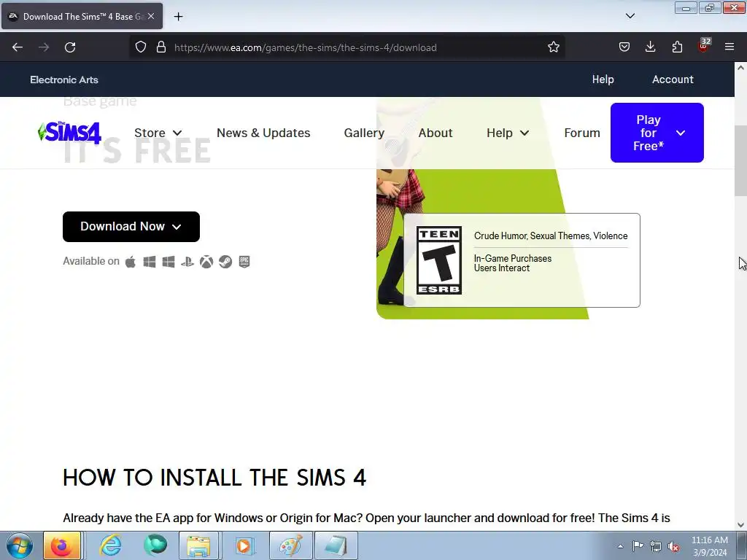This screenshot has height=560, width=747.
Task: Expand the Sims Help dropdown
Action: tap(508, 133)
